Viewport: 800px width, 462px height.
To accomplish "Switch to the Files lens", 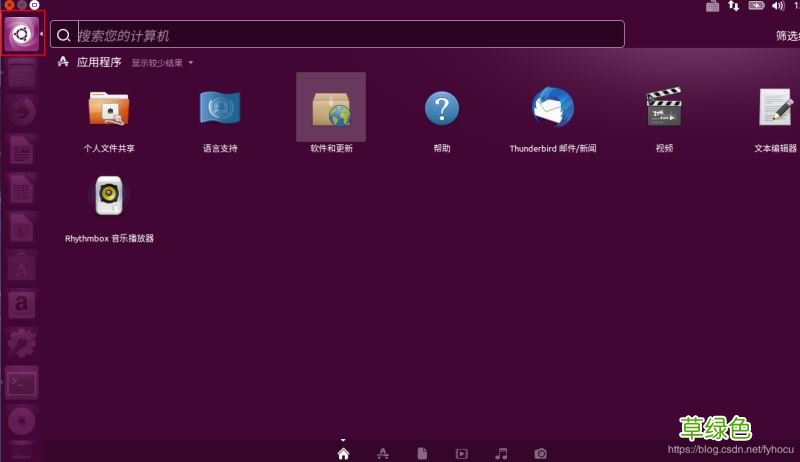I will [x=422, y=453].
